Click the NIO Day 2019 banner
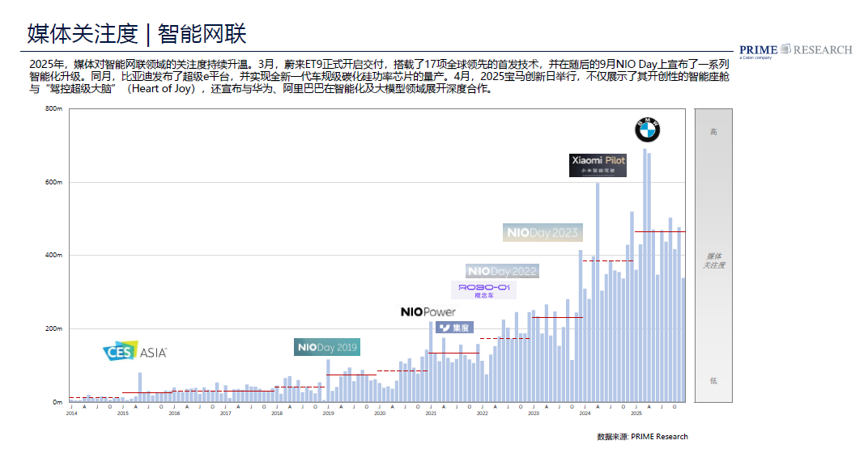 pyautogui.click(x=327, y=347)
